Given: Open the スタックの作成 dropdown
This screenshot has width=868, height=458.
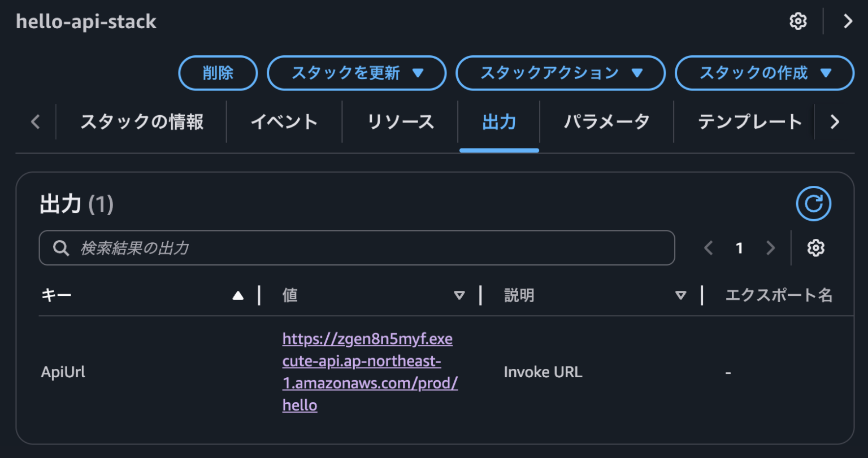Looking at the screenshot, I should point(764,73).
